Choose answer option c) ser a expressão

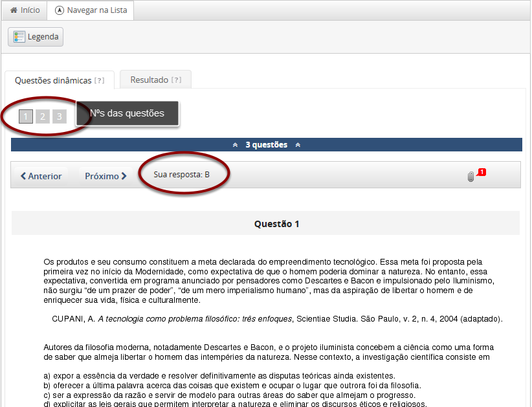click(x=229, y=395)
